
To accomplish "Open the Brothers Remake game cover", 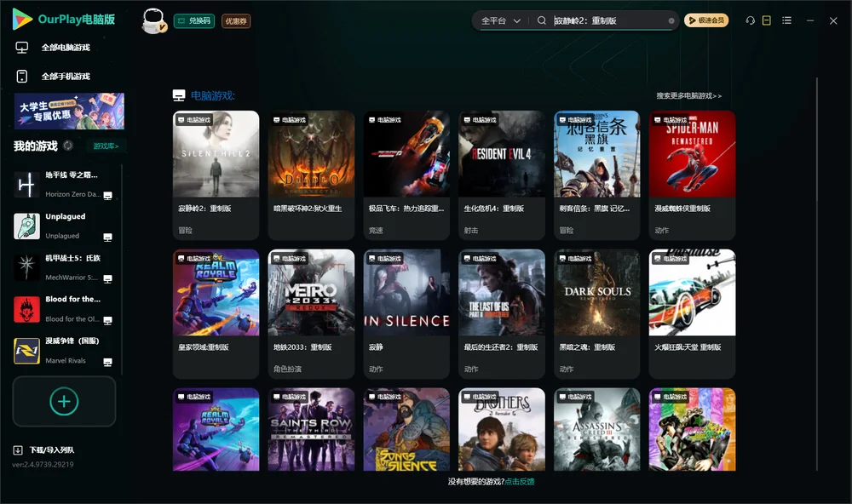I will [502, 429].
